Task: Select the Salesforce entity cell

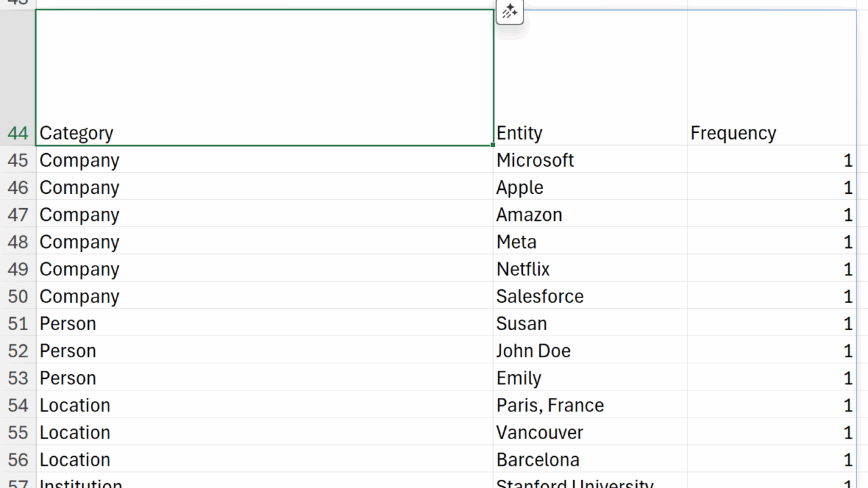Action: coord(590,296)
